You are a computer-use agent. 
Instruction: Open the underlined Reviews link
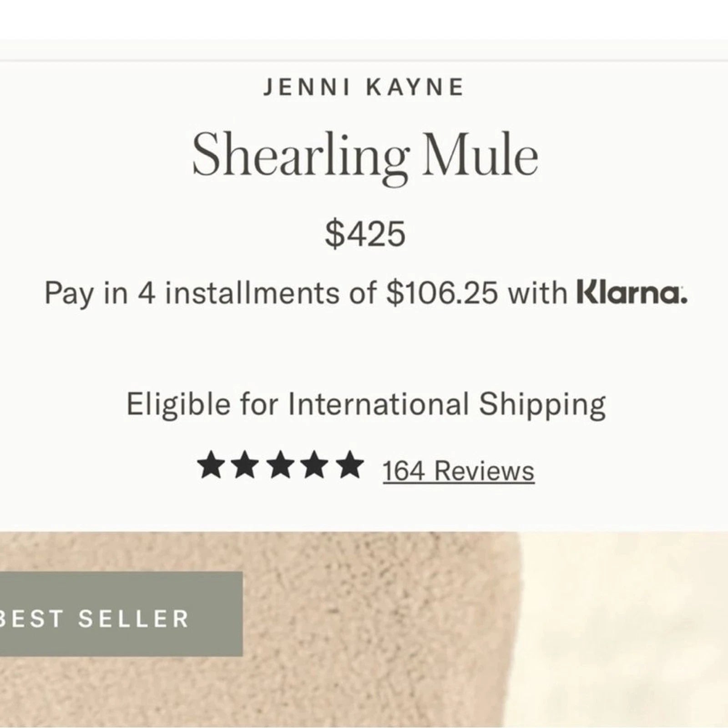tap(484, 470)
